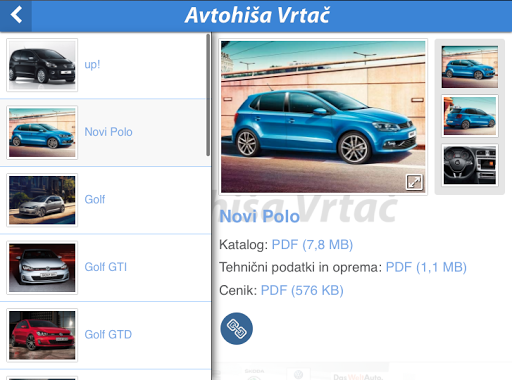Select Golf GTI from the model list

[105, 268]
